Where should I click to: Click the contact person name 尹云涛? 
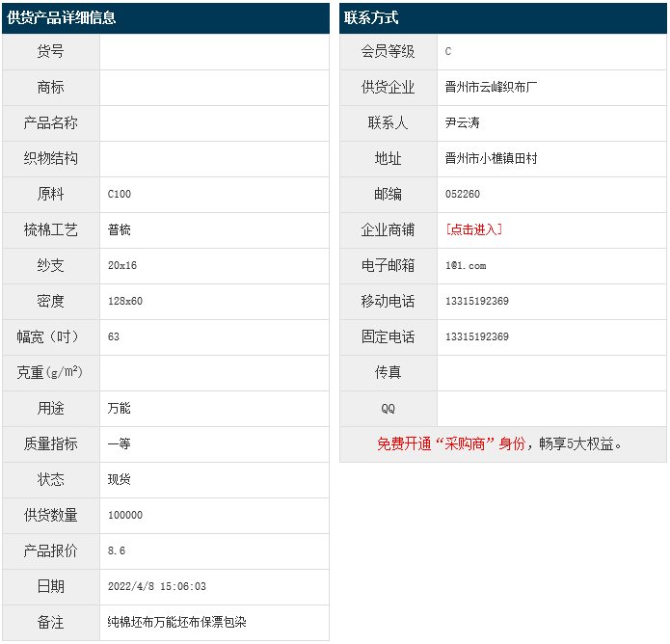(x=463, y=122)
